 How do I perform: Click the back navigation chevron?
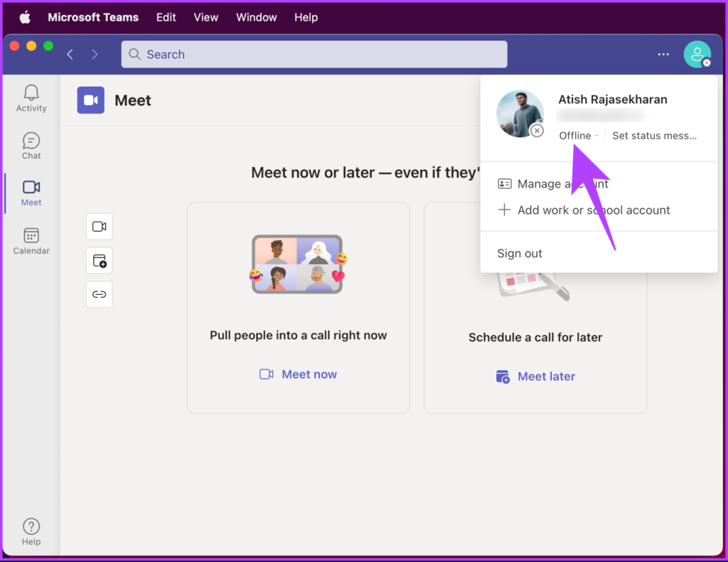click(69, 54)
